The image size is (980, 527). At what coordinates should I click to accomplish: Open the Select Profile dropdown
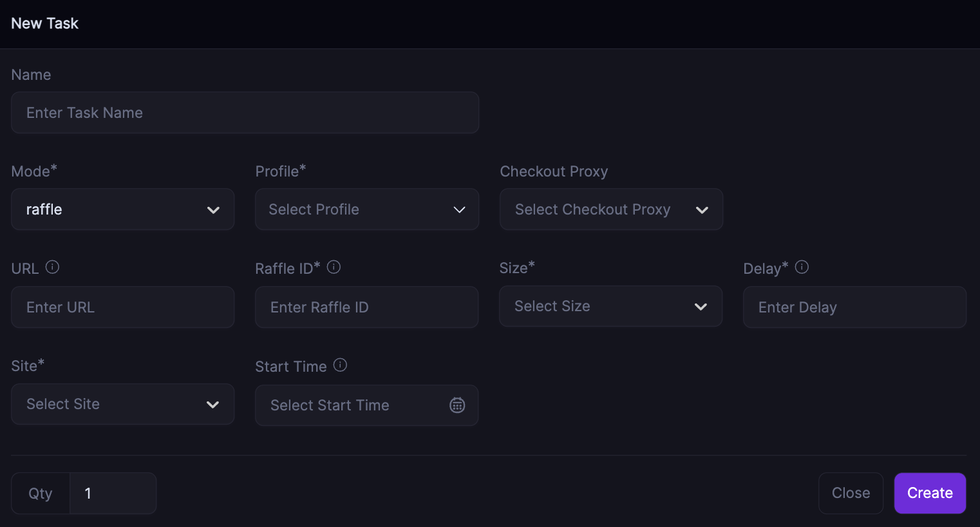366,209
